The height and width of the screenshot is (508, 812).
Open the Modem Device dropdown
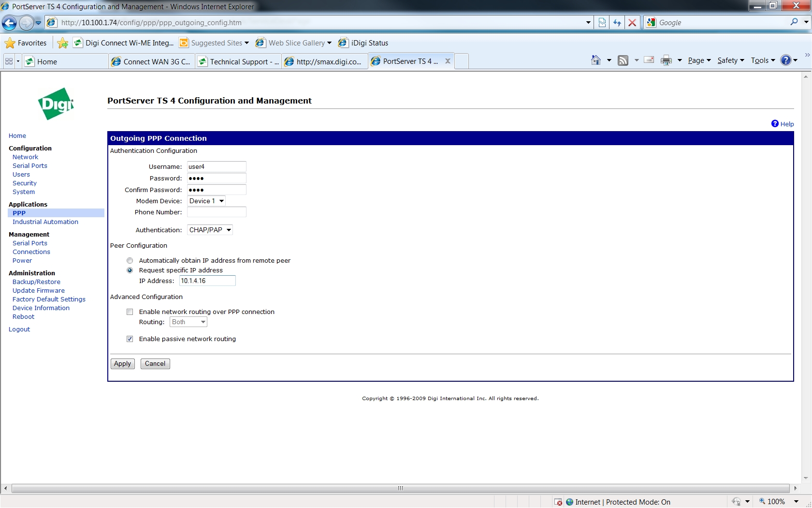(206, 201)
